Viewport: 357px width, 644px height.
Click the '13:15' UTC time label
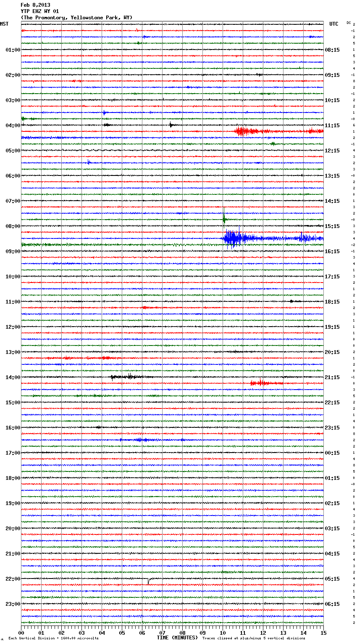coord(332,176)
